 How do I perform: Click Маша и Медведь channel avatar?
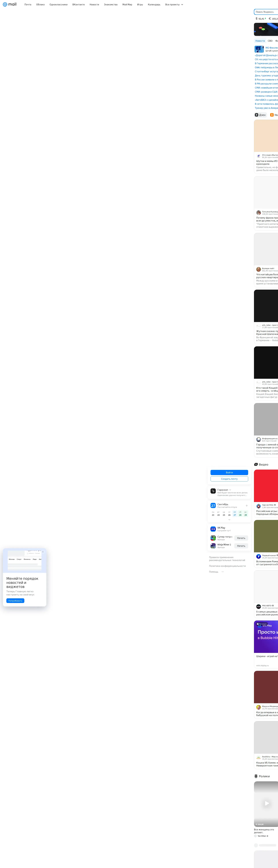[258, 707]
